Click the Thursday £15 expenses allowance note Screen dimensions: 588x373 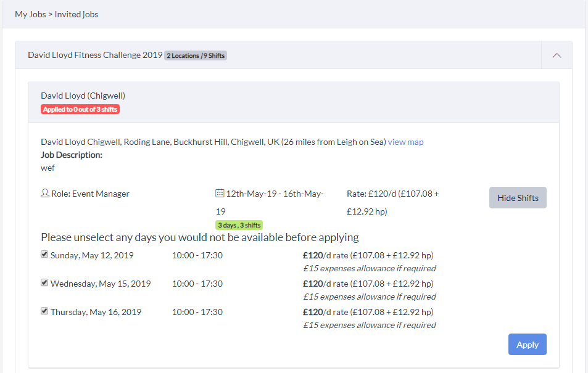[370, 325]
